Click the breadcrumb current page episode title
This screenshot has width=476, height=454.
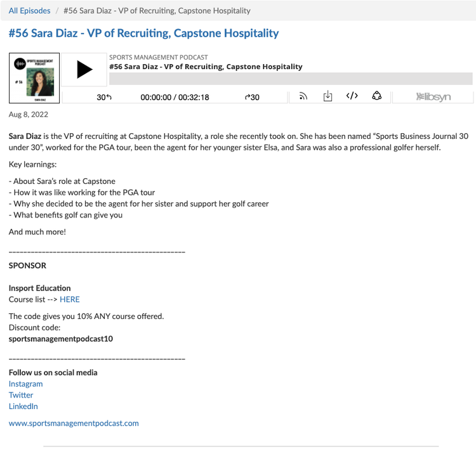pos(157,11)
